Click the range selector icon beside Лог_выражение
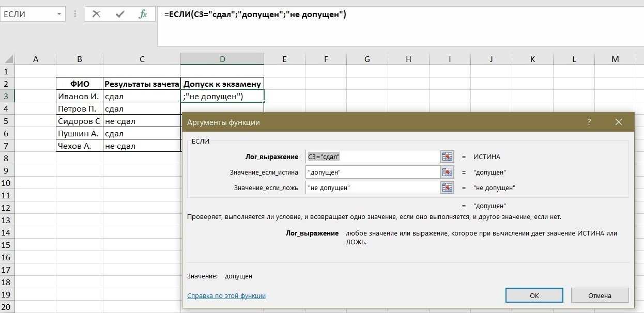This screenshot has width=644, height=313. coord(448,156)
